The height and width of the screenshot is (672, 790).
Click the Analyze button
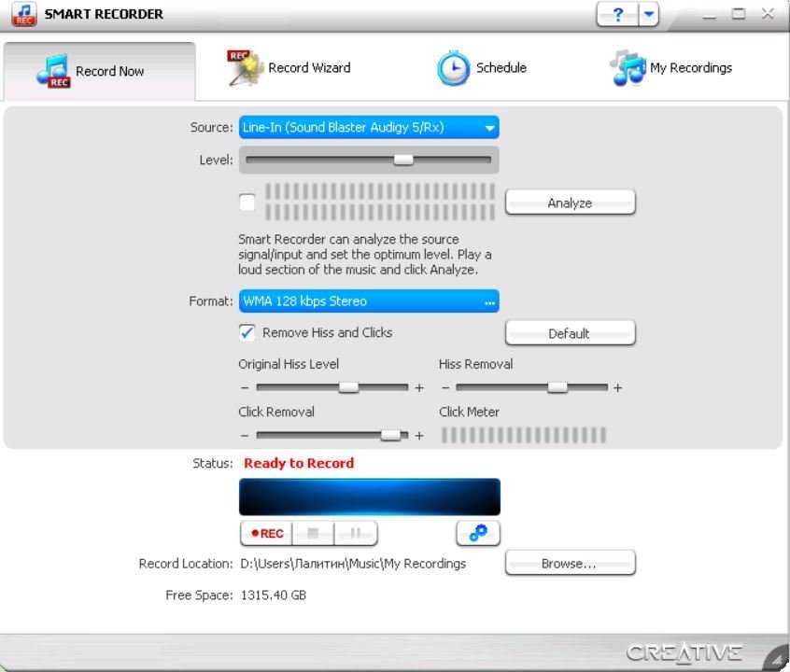(x=570, y=203)
